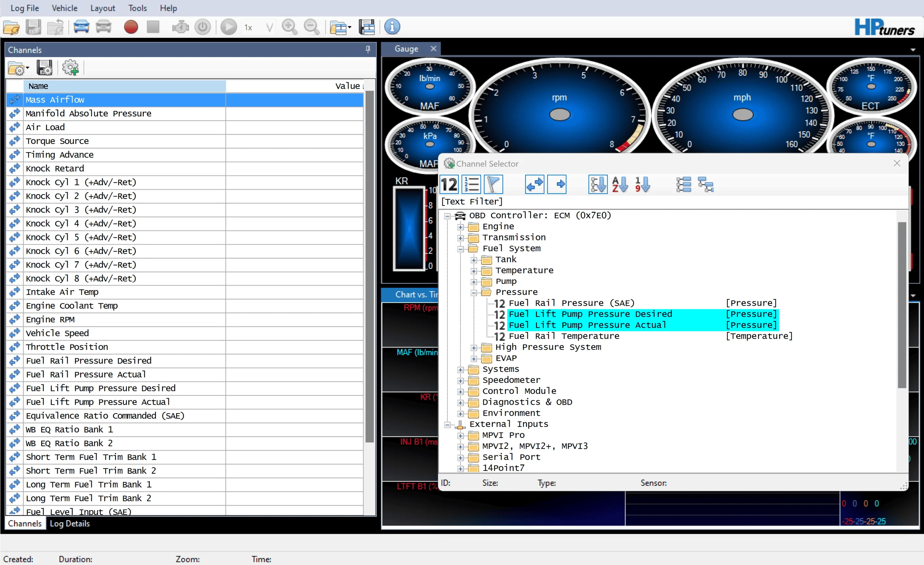Select Fuel Rail Temperature channel
This screenshot has width=924, height=565.
(564, 336)
